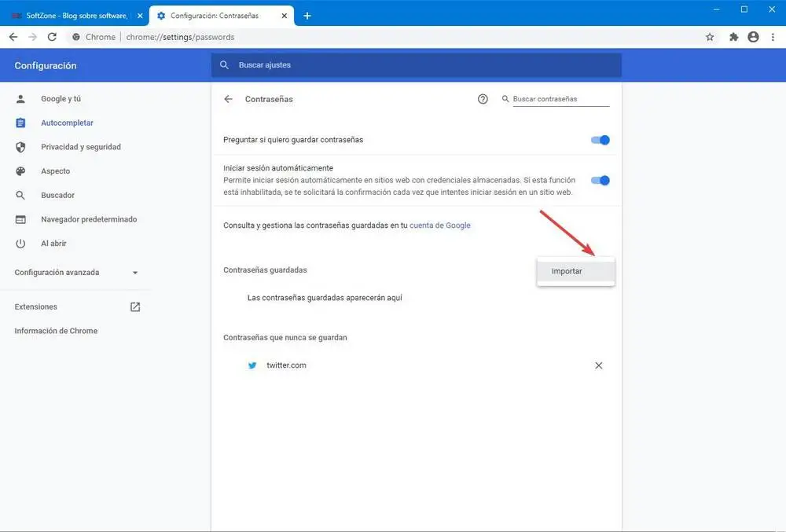Viewport: 786px width, 532px height.
Task: Toggle Iniciar sesión automáticamente switch
Action: pos(600,180)
